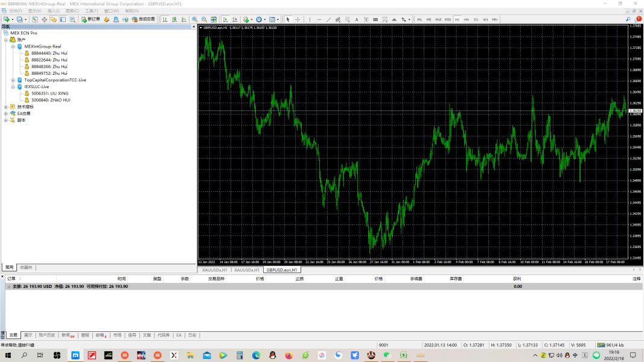Viewport: 644px width, 362px height.
Task: Switch chart to H4 timeframe
Action: (467, 19)
